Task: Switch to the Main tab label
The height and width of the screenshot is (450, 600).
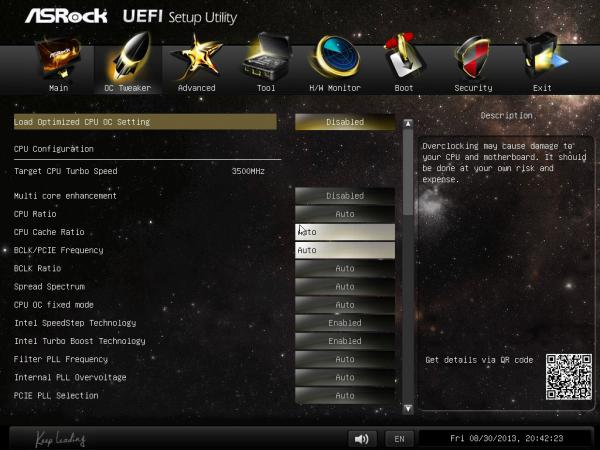Action: click(x=59, y=88)
